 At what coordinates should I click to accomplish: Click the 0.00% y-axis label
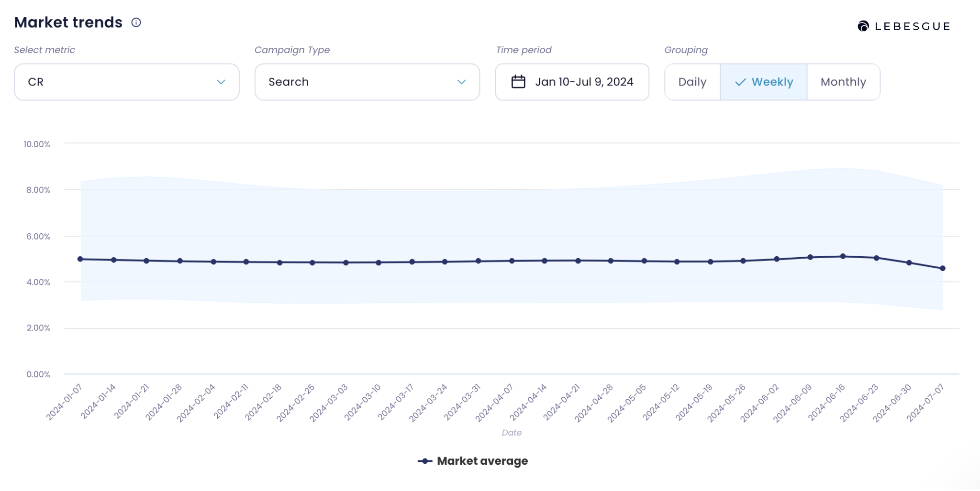pos(38,374)
